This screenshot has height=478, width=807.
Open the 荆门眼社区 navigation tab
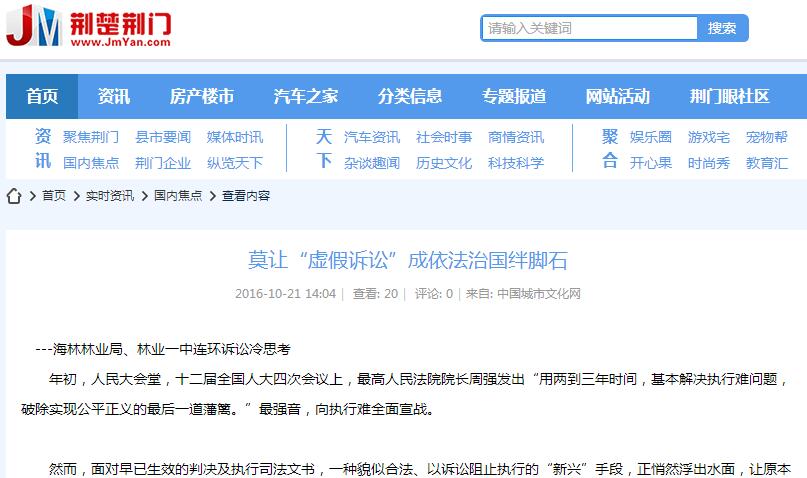point(729,96)
